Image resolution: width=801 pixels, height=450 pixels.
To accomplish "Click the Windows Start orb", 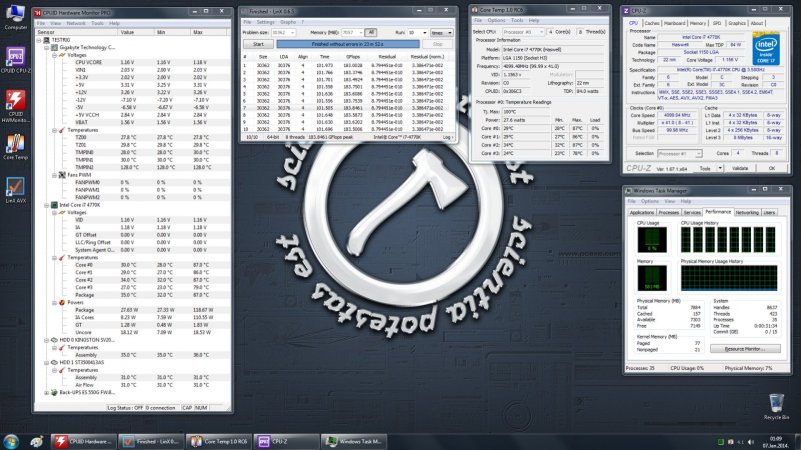I will pyautogui.click(x=11, y=441).
